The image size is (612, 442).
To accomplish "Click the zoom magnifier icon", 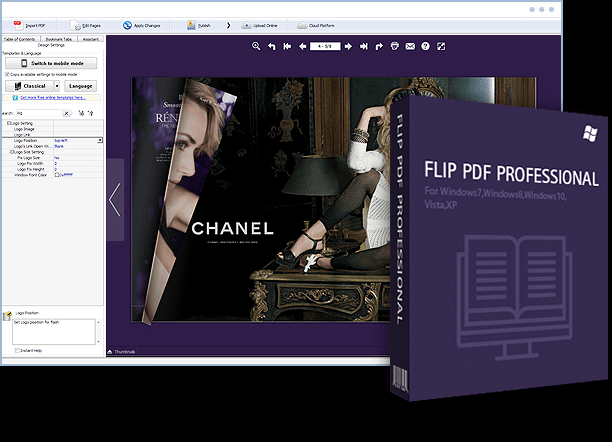I will 256,46.
